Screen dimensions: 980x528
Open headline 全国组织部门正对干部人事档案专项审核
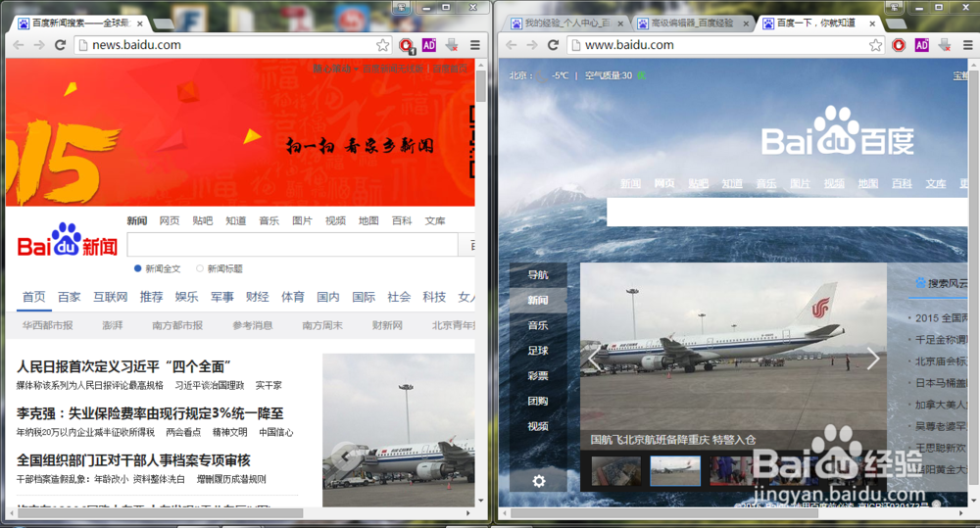pyautogui.click(x=133, y=460)
